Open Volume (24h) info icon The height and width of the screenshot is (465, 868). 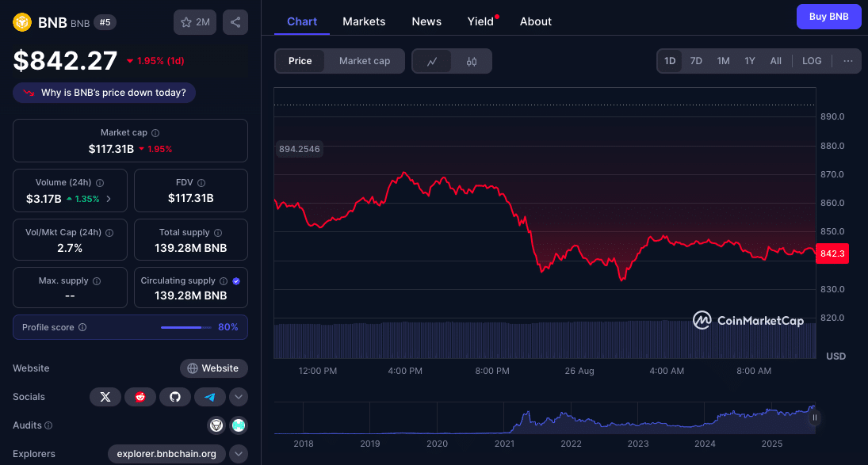point(100,182)
